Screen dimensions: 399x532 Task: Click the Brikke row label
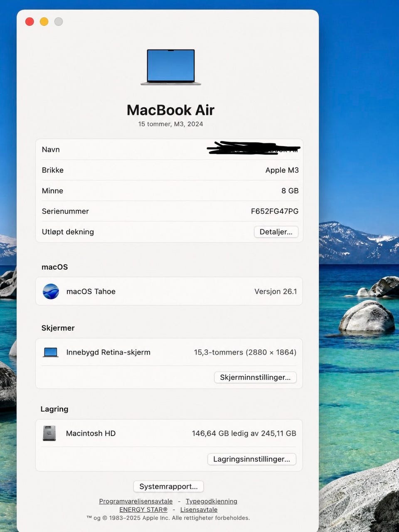click(53, 170)
